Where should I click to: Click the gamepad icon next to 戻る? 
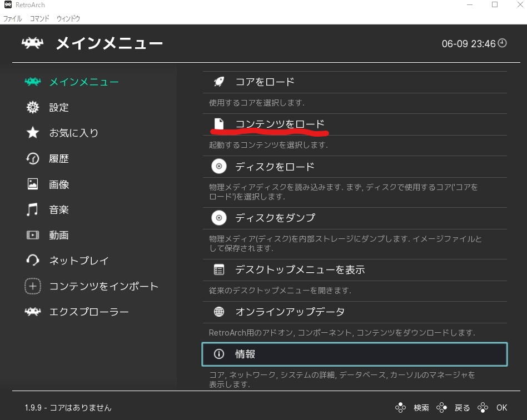(441, 408)
